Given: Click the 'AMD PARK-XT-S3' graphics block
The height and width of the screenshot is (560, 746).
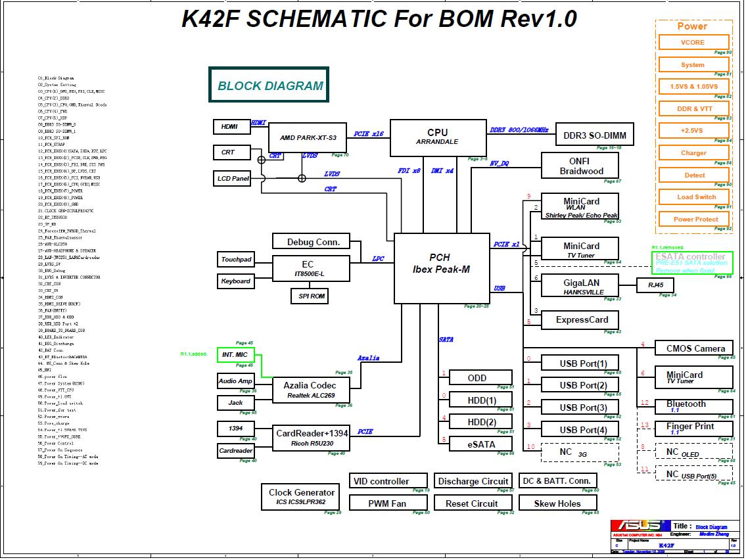Looking at the screenshot, I should [x=308, y=137].
